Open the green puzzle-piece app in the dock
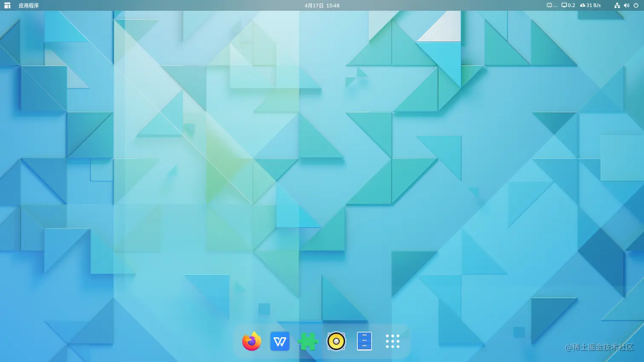644x362 pixels. click(308, 341)
